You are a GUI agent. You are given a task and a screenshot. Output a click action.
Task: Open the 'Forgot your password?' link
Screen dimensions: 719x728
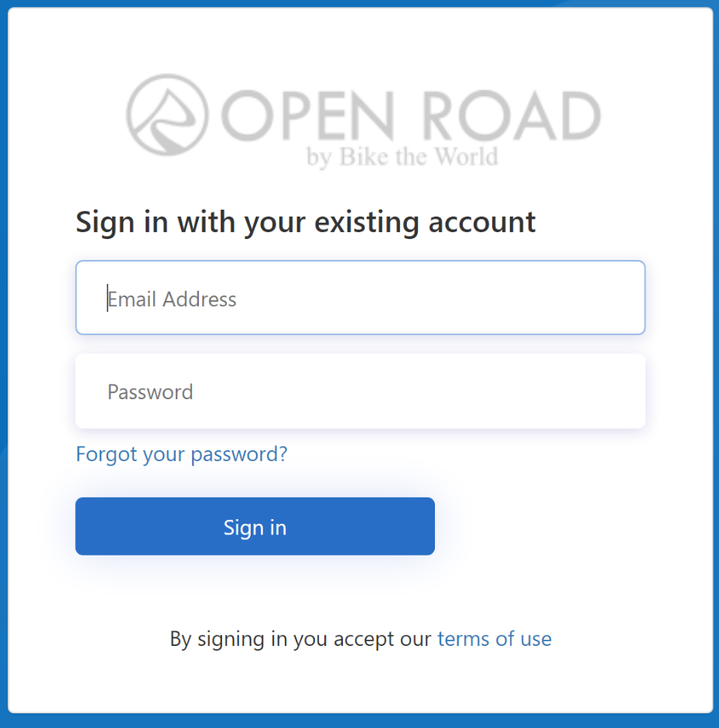pos(182,454)
